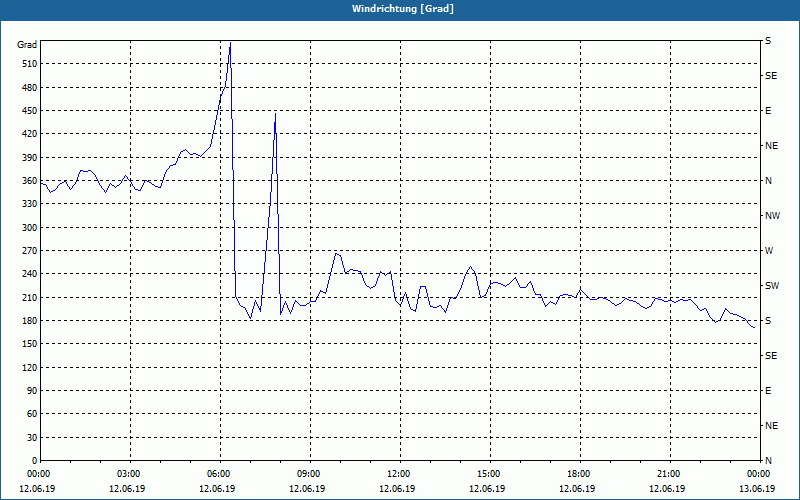Click the 21:00 time label
800x500 pixels.
click(667, 474)
